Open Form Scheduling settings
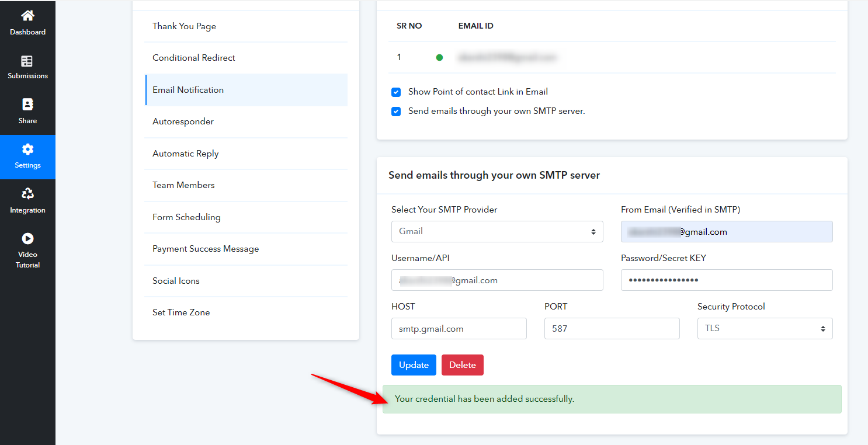868x445 pixels. click(246, 217)
